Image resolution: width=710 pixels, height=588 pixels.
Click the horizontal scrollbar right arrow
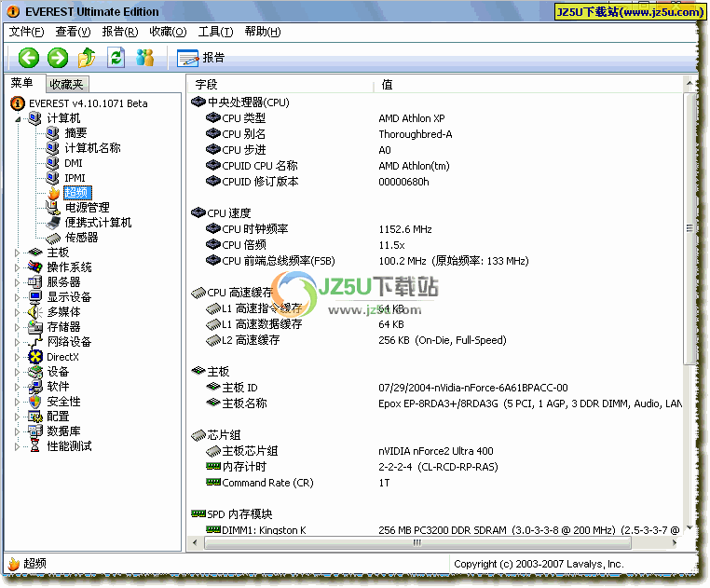tap(675, 542)
